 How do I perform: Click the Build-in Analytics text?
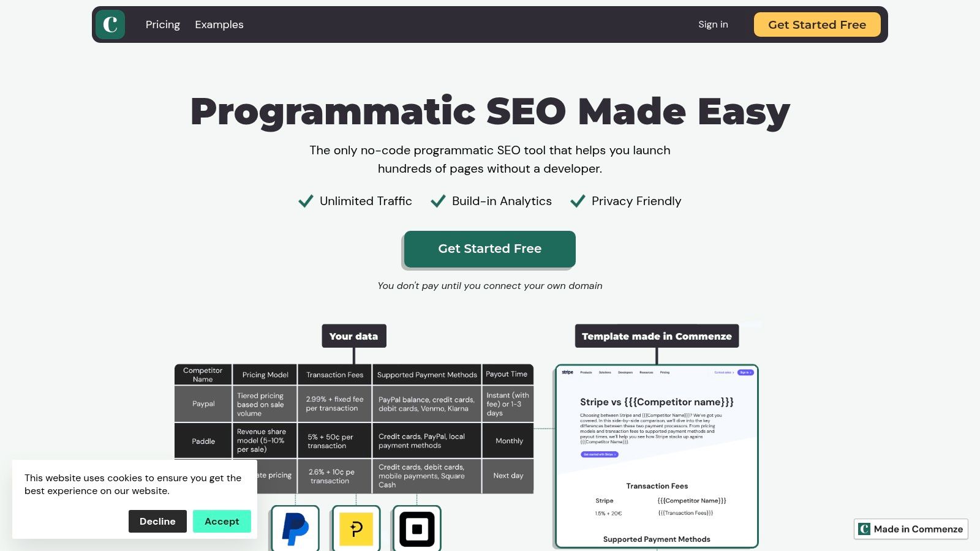(502, 201)
